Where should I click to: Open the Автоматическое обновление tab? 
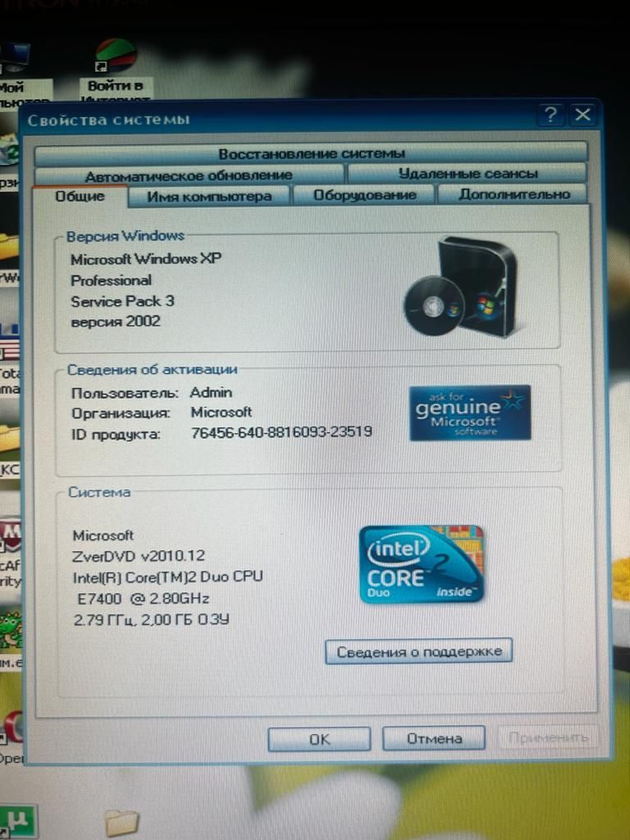189,176
